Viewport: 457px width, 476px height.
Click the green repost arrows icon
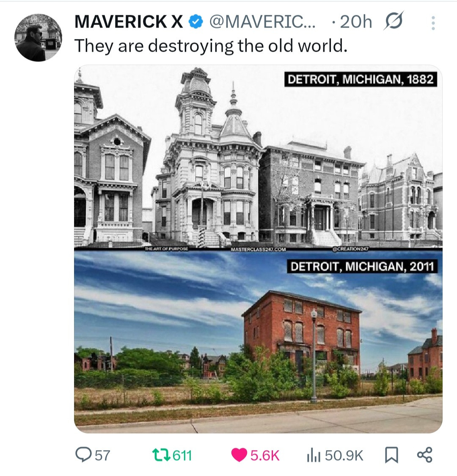tap(161, 455)
